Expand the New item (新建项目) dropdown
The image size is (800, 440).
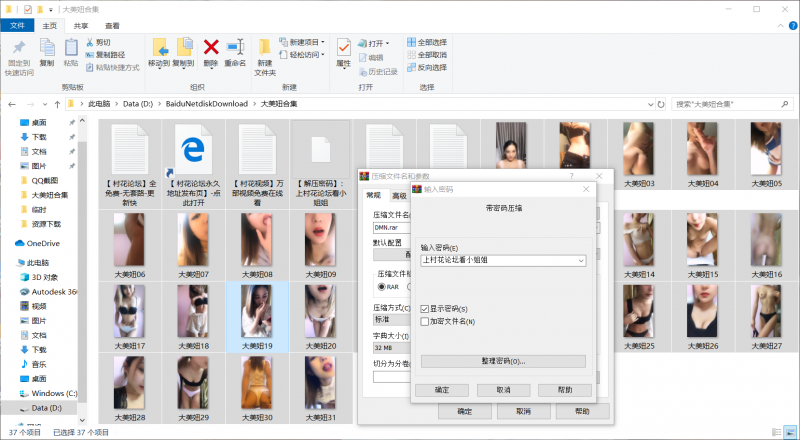(323, 42)
